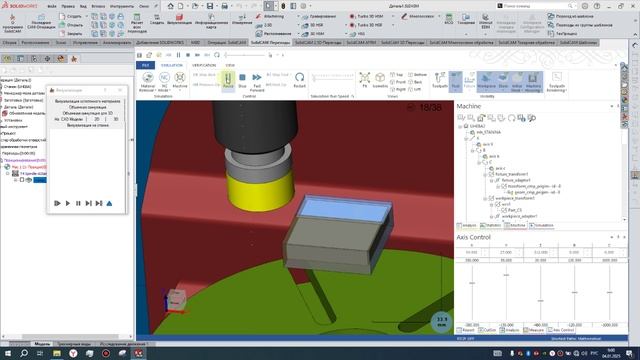640x360 pixels.
Task: Open the Measure bottom tab
Action: coord(534,330)
